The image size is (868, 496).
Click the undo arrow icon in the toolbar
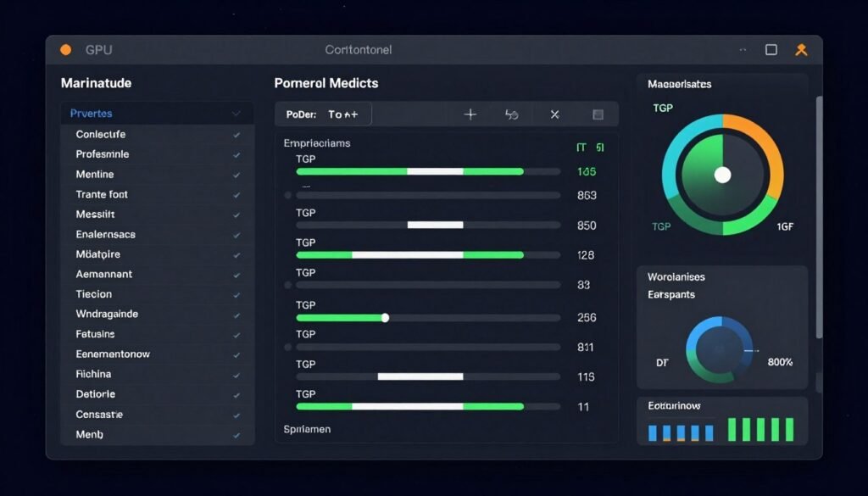pos(511,114)
